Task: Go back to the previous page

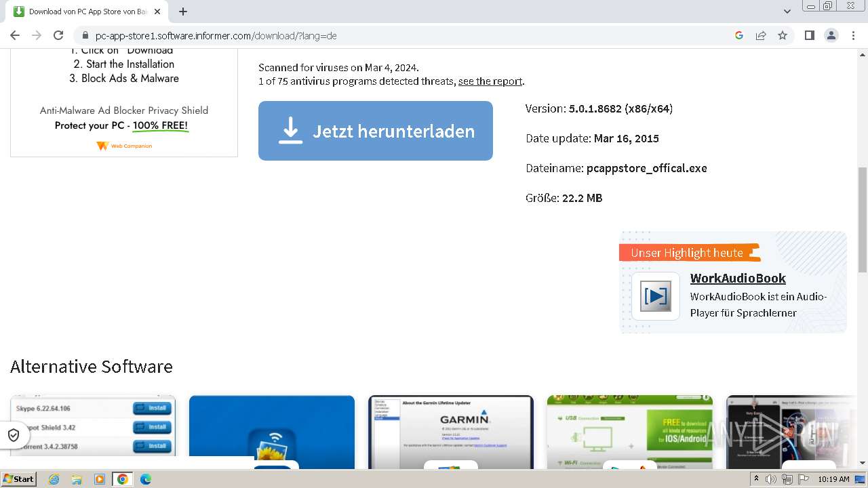Action: pyautogui.click(x=15, y=35)
